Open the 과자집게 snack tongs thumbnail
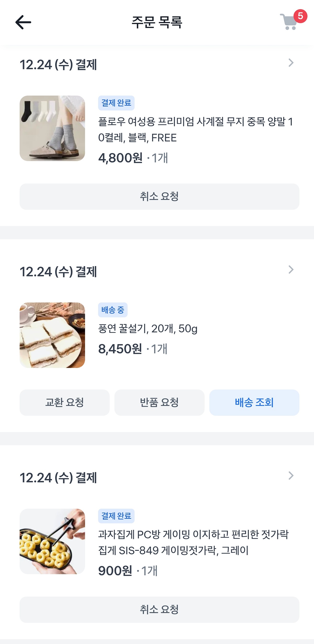Screen dimensions: 314x644 tap(52, 541)
